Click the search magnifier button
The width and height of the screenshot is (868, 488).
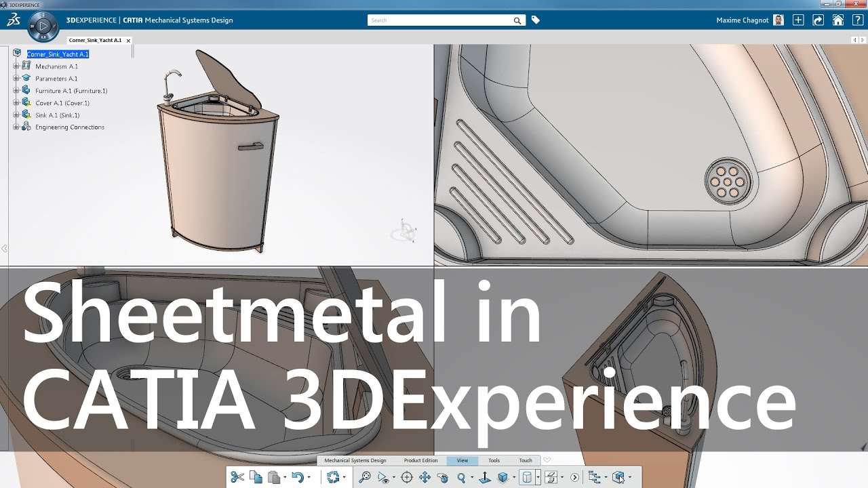[x=519, y=20]
